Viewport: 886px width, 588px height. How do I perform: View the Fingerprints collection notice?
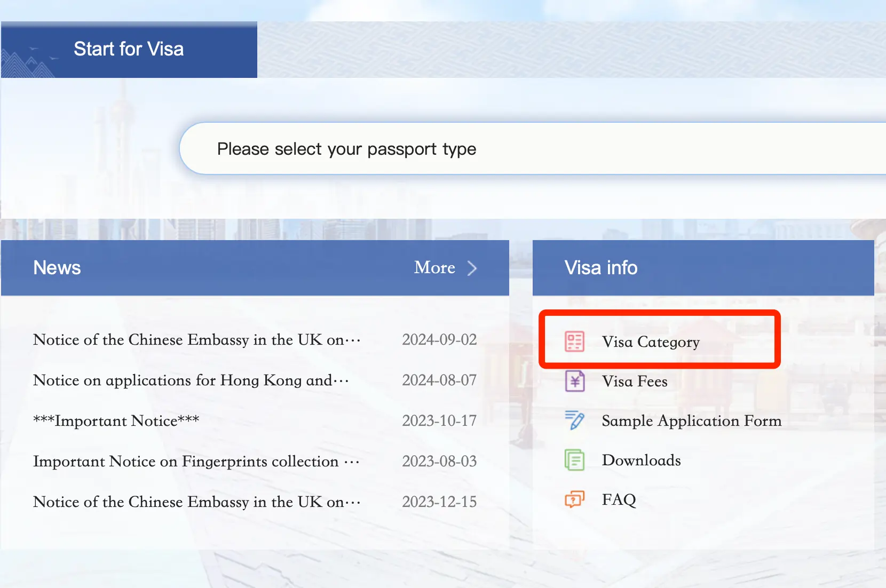(x=196, y=462)
